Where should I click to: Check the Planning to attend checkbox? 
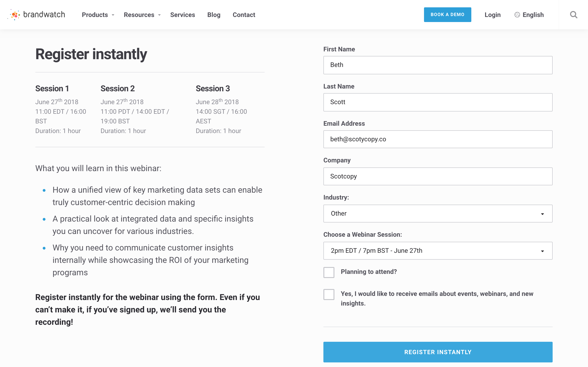(x=329, y=272)
